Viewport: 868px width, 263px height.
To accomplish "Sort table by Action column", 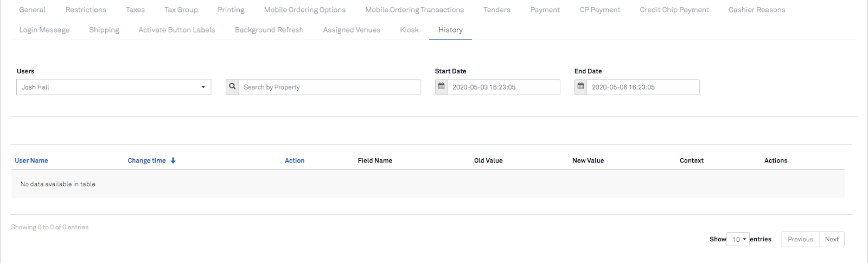I will (x=295, y=161).
